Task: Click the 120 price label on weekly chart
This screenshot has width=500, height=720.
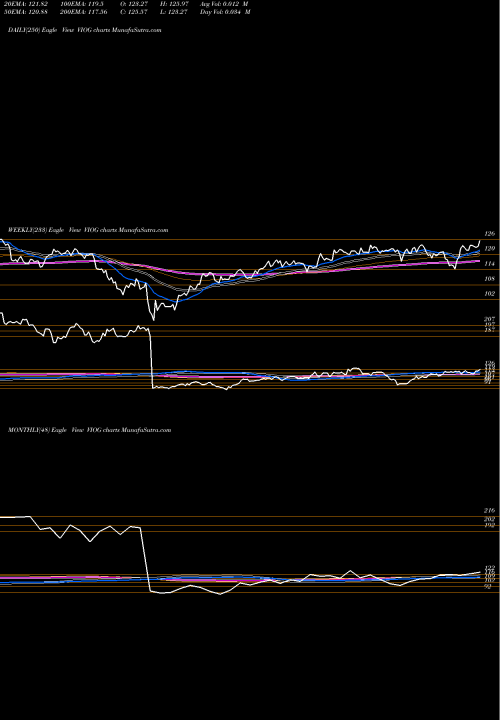Action: [490, 248]
